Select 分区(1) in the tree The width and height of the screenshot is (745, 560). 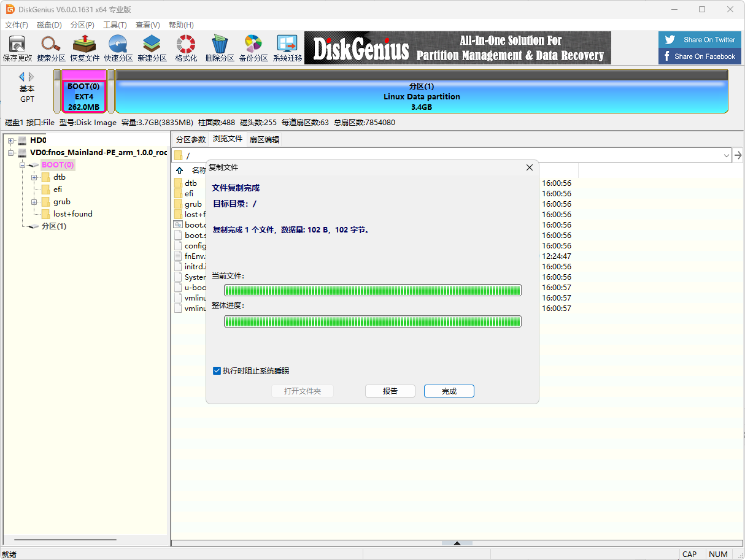(54, 226)
